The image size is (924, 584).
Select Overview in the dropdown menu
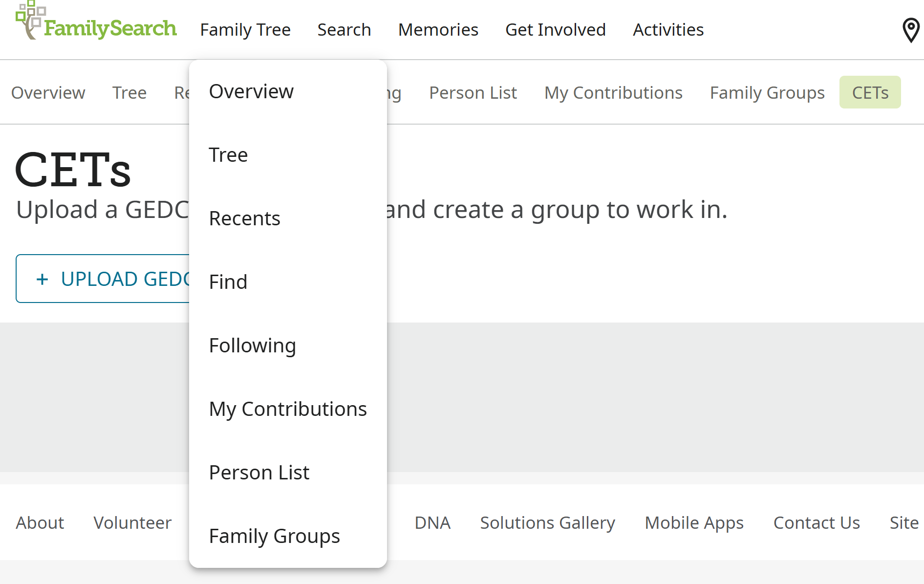251,91
